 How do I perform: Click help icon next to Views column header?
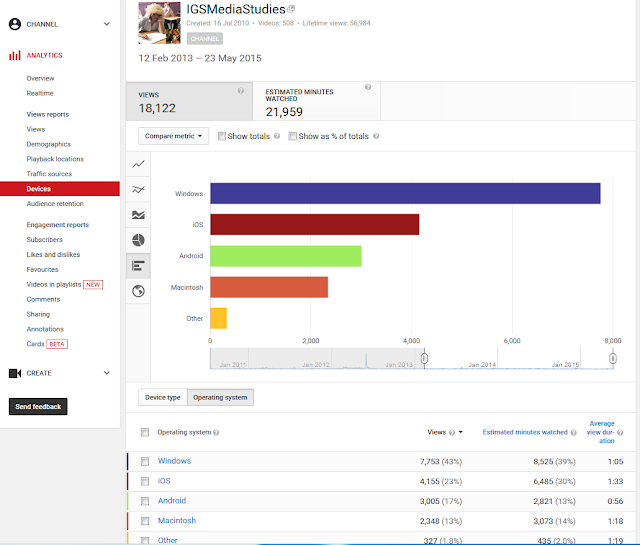452,433
